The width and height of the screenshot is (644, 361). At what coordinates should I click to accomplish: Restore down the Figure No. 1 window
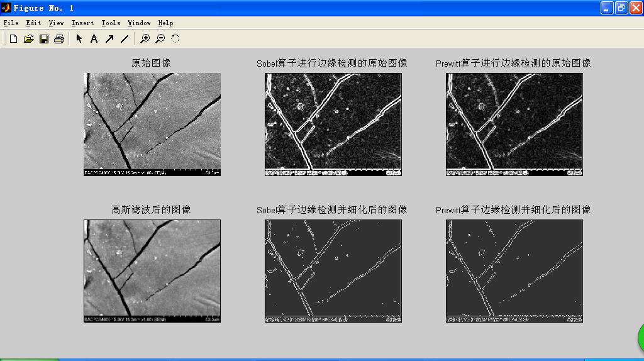coord(621,8)
